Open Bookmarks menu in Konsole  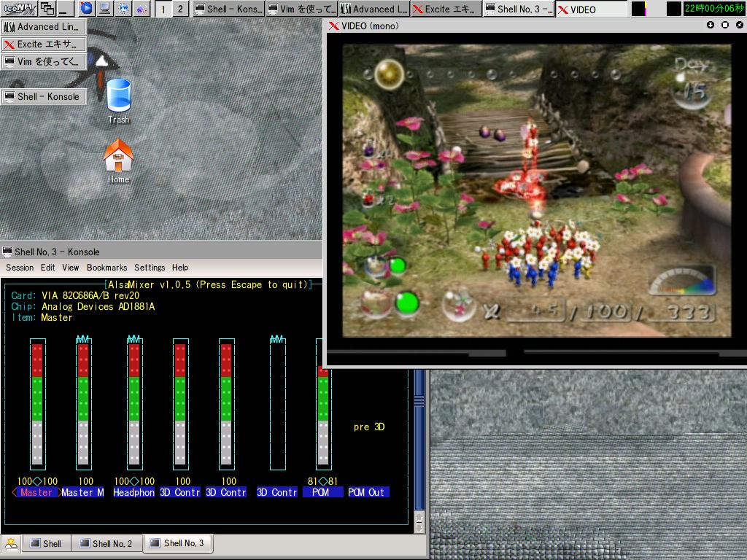[x=107, y=268]
